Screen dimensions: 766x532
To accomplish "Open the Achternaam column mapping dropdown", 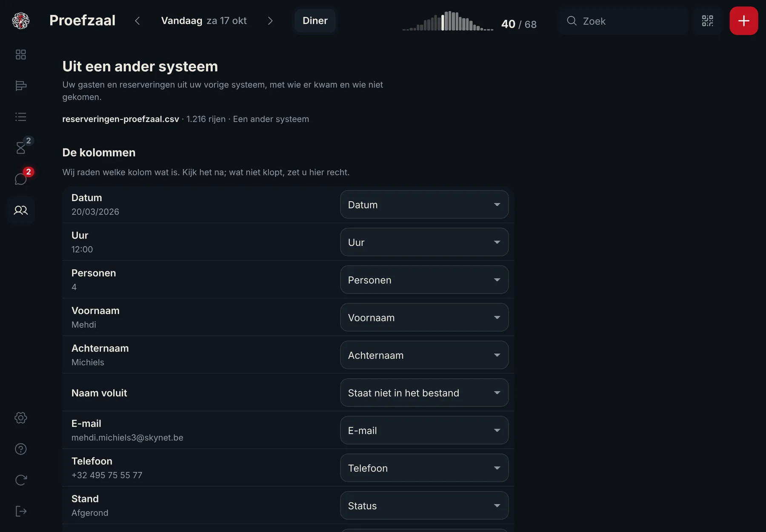I will click(424, 355).
